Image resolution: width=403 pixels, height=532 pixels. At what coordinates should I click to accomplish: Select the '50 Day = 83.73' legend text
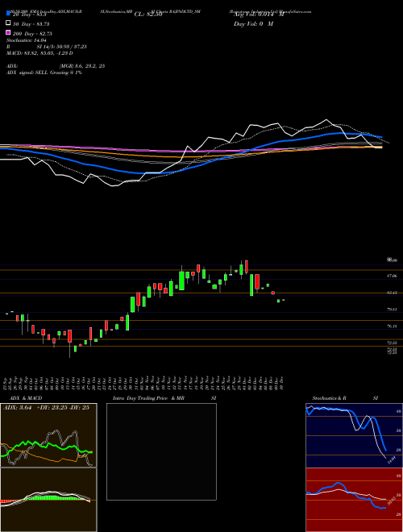point(31,24)
